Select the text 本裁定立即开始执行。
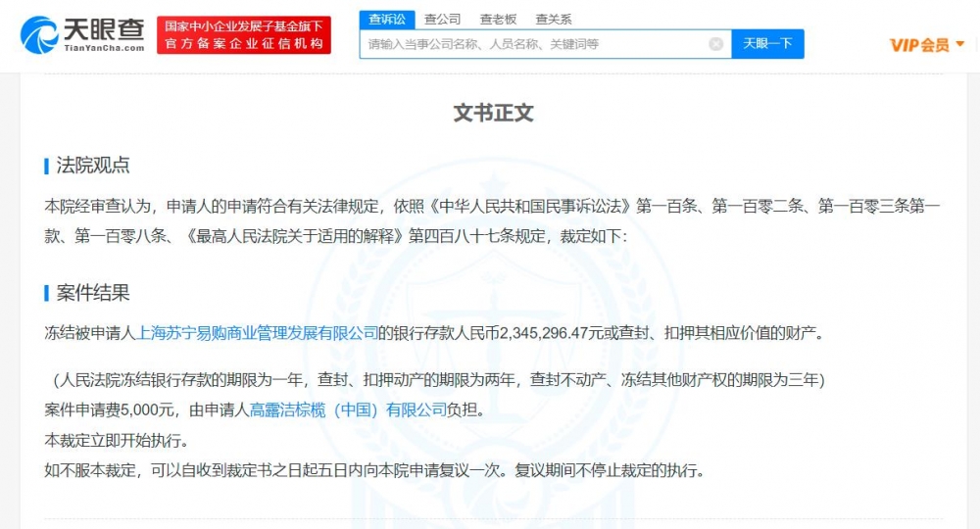 pyautogui.click(x=117, y=440)
